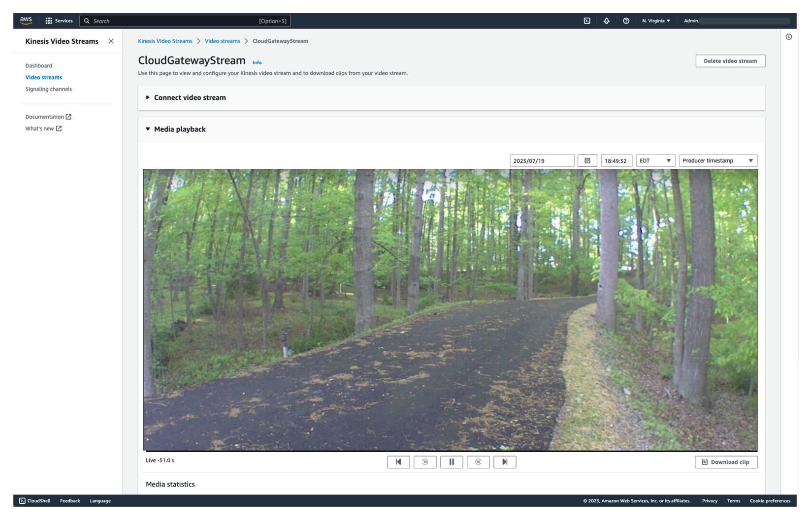Open the N. Virginia region selector
Screen dimensions: 812x520
coord(655,21)
